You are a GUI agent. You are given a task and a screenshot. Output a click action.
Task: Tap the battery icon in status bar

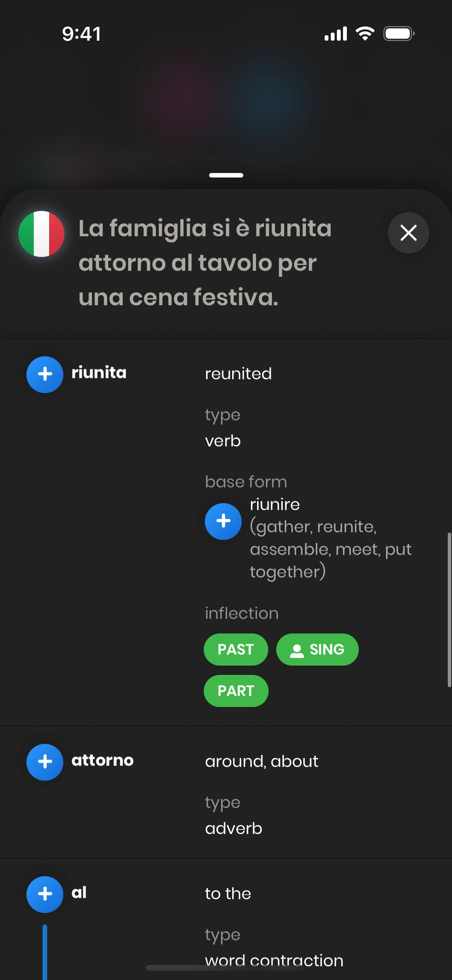399,34
